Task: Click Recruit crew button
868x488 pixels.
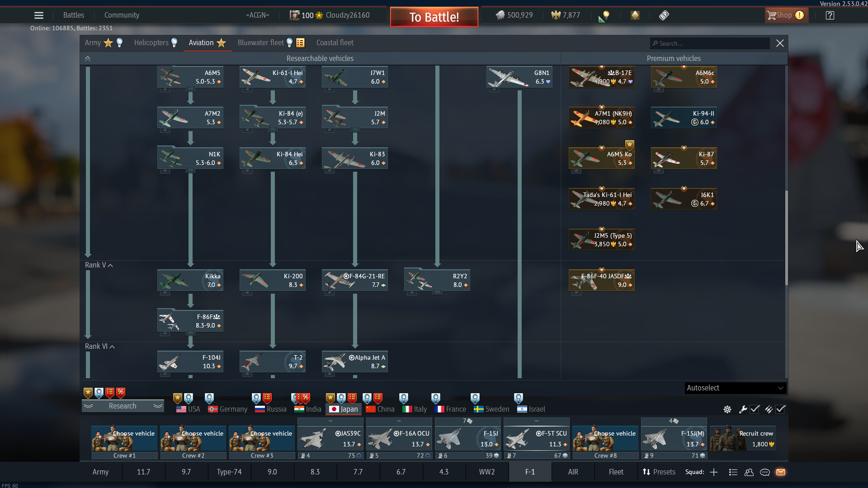Action: pos(743,438)
